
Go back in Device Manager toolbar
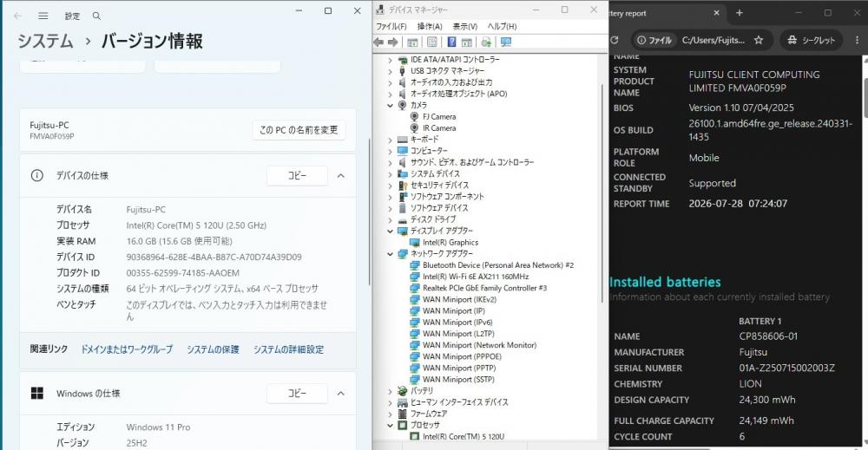point(379,42)
